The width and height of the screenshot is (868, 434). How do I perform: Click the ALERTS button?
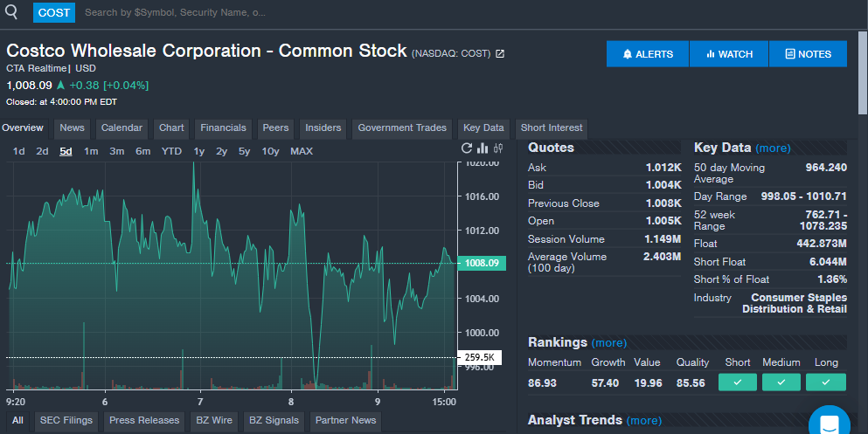click(x=648, y=53)
